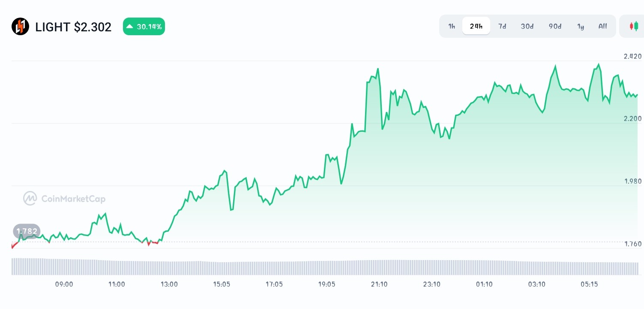Click the 1.760 y-axis value
Screen dimensions: 644x309
(x=632, y=244)
